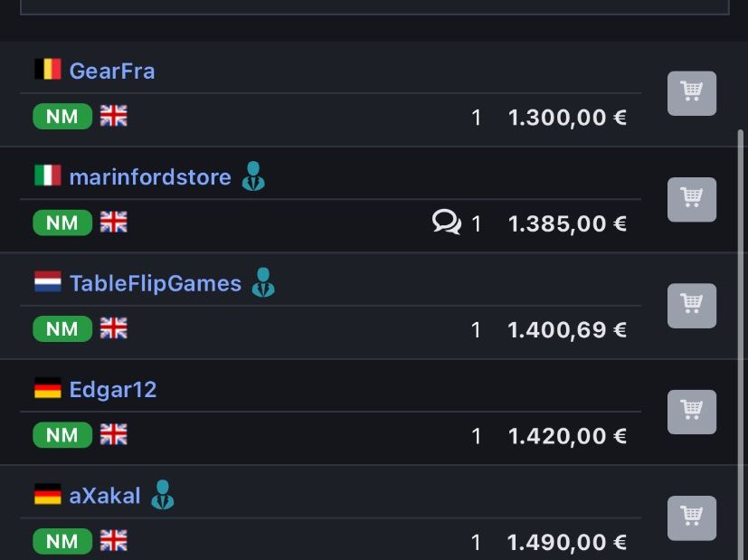Add Edgar12's 1.420,00 € offer to cart

[x=691, y=413]
